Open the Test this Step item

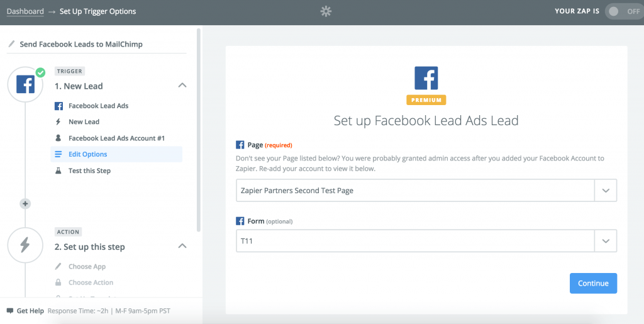coord(89,170)
